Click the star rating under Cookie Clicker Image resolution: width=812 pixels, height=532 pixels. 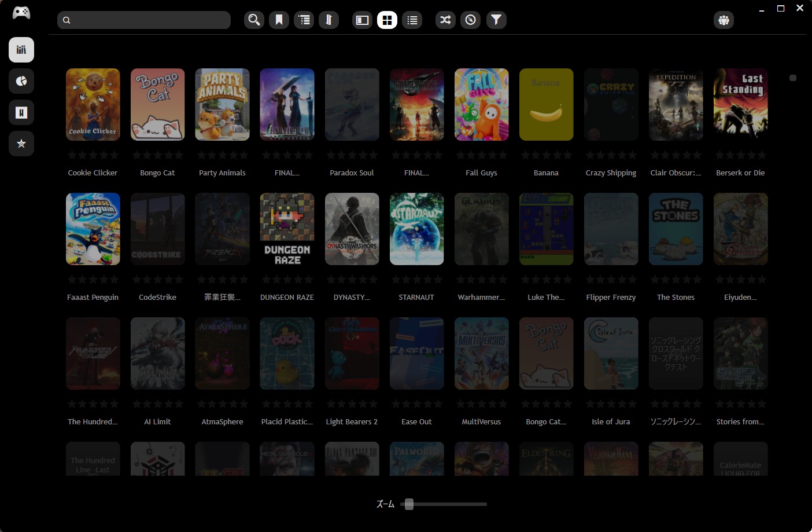93,155
